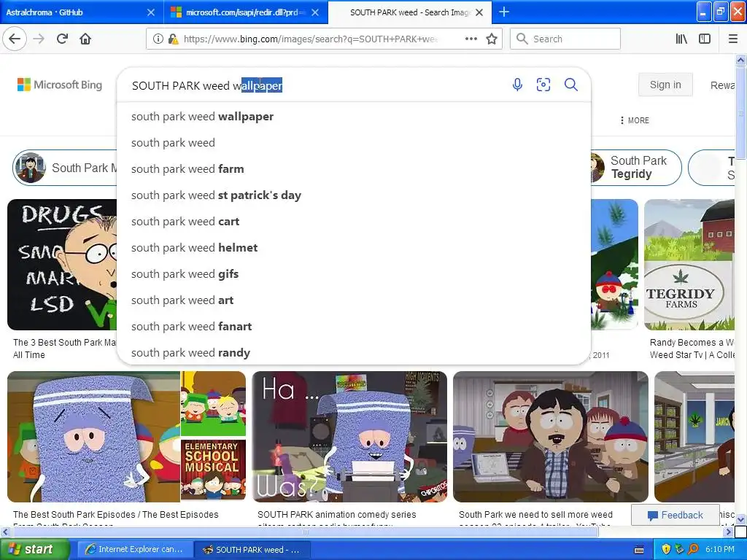Open MORE filters menu
747x560 pixels.
coord(635,120)
